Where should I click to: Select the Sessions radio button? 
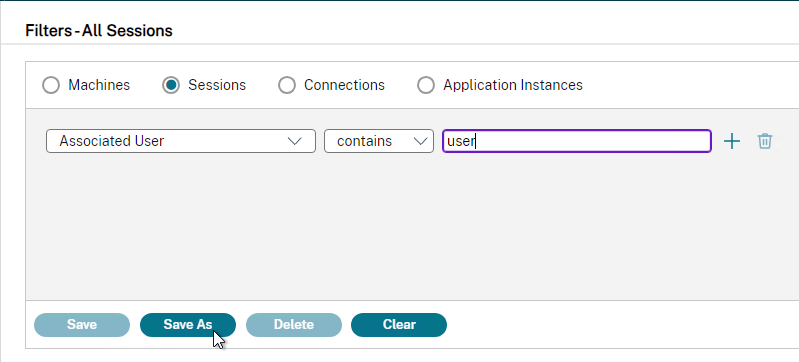point(171,85)
